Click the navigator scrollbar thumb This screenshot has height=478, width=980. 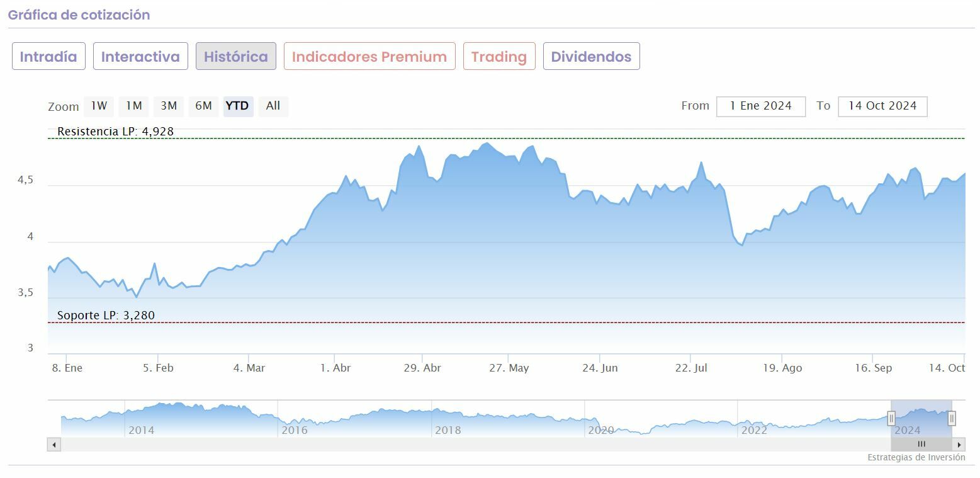click(921, 445)
